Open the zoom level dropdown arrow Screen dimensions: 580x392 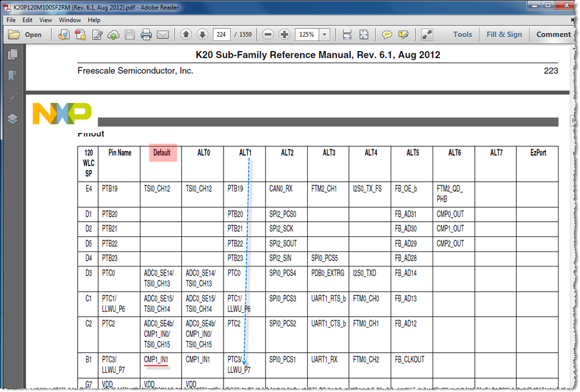click(x=325, y=34)
